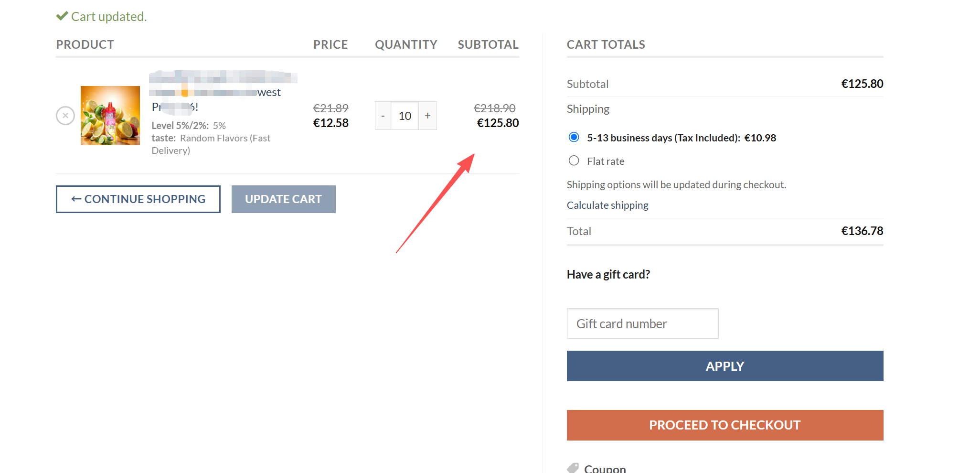
Task: Expand shipping options in Cart Totals
Action: point(588,108)
